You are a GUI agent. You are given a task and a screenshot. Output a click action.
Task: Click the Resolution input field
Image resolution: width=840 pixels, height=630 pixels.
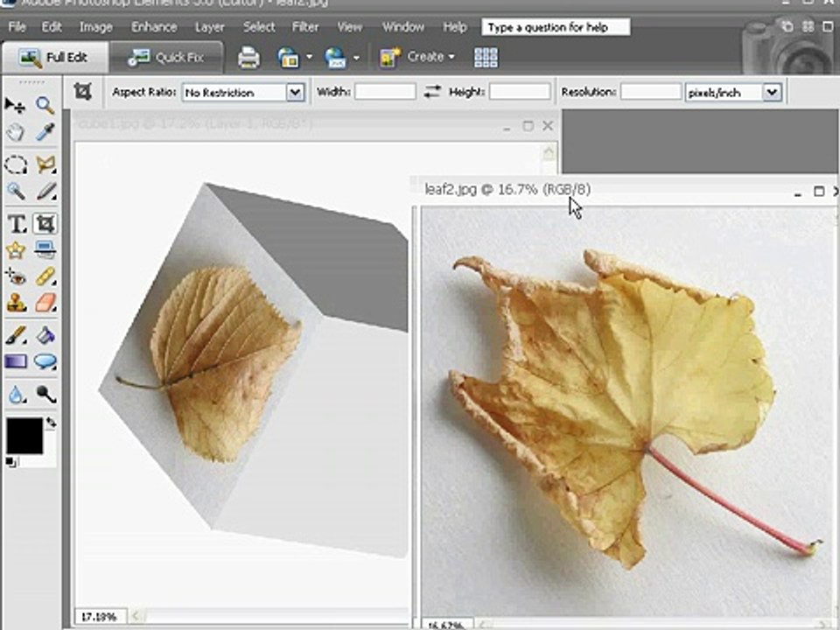click(651, 92)
